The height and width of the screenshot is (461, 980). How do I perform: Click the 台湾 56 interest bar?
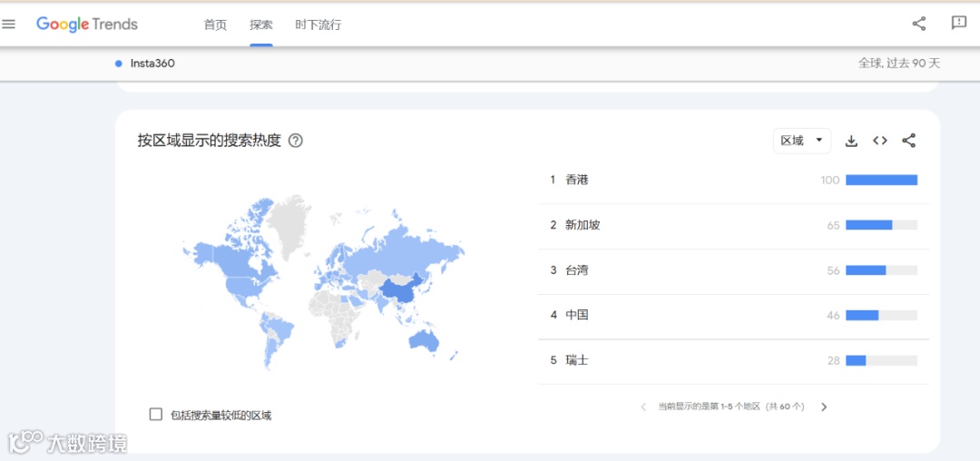tap(881, 270)
